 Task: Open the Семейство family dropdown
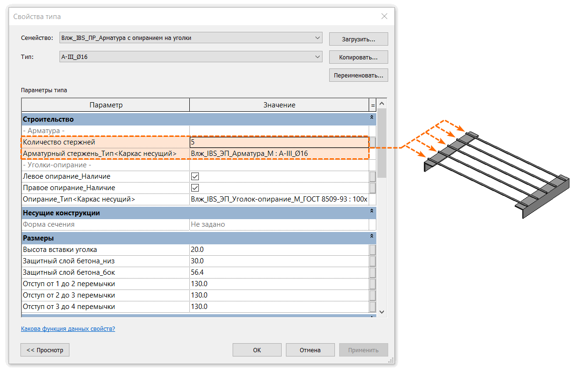(191, 38)
